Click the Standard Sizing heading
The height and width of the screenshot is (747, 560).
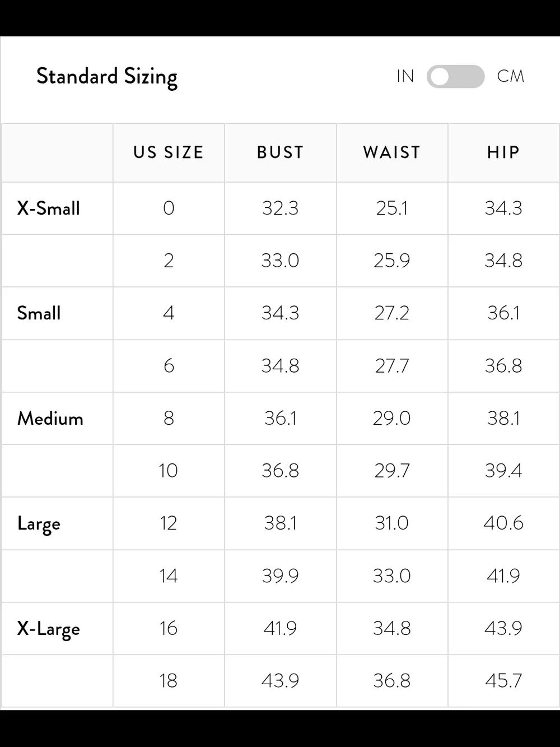pyautogui.click(x=107, y=77)
